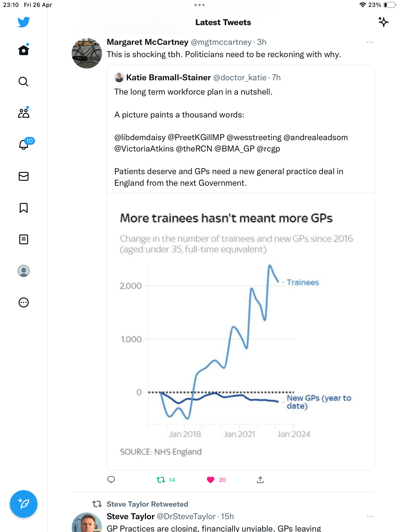Open Communities icon in sidebar

[x=24, y=113]
